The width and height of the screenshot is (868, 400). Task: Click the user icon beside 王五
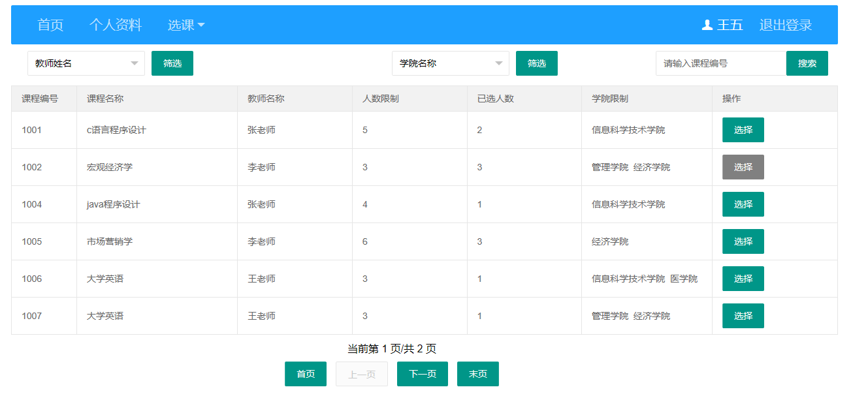click(707, 25)
